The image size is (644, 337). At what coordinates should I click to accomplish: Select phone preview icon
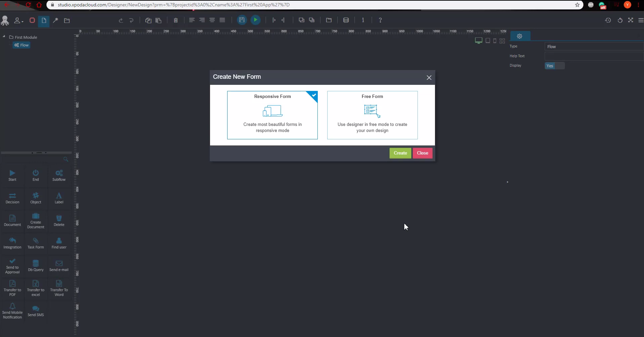[x=495, y=41]
